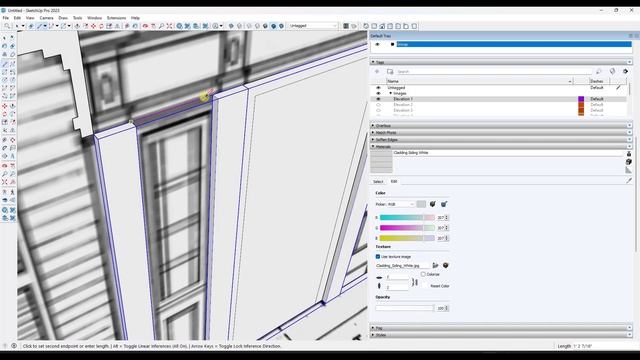
Task: Open the Draw menu
Action: click(x=63, y=18)
